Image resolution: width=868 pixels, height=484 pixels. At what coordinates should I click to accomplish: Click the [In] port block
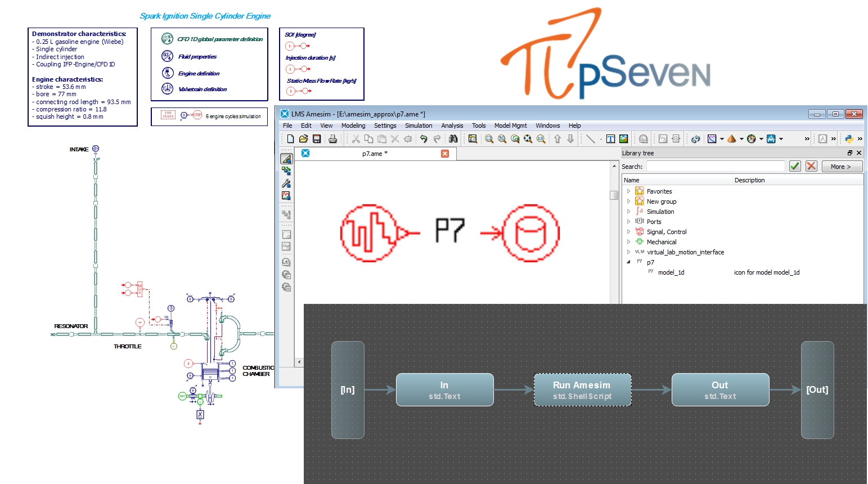coord(348,389)
